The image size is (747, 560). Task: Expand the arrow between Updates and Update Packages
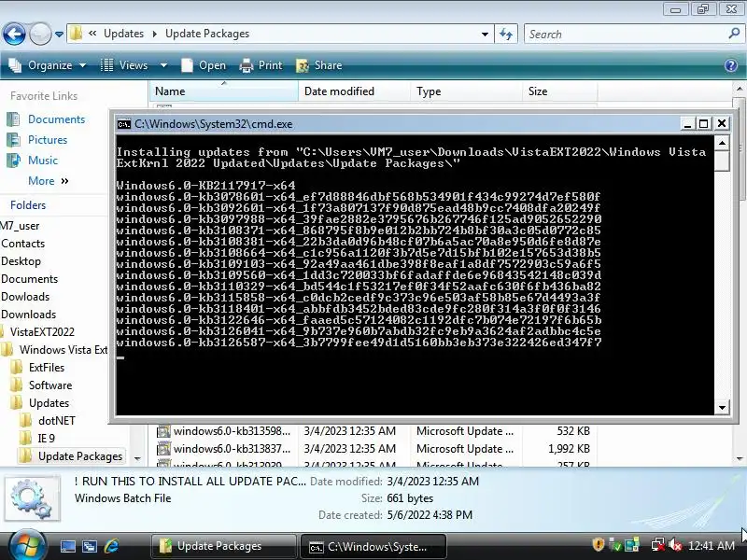[x=154, y=34]
